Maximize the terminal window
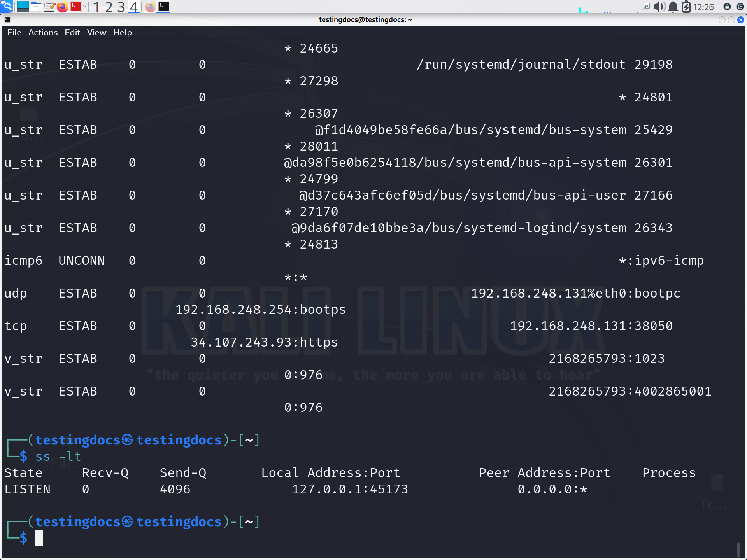 pyautogui.click(x=731, y=20)
